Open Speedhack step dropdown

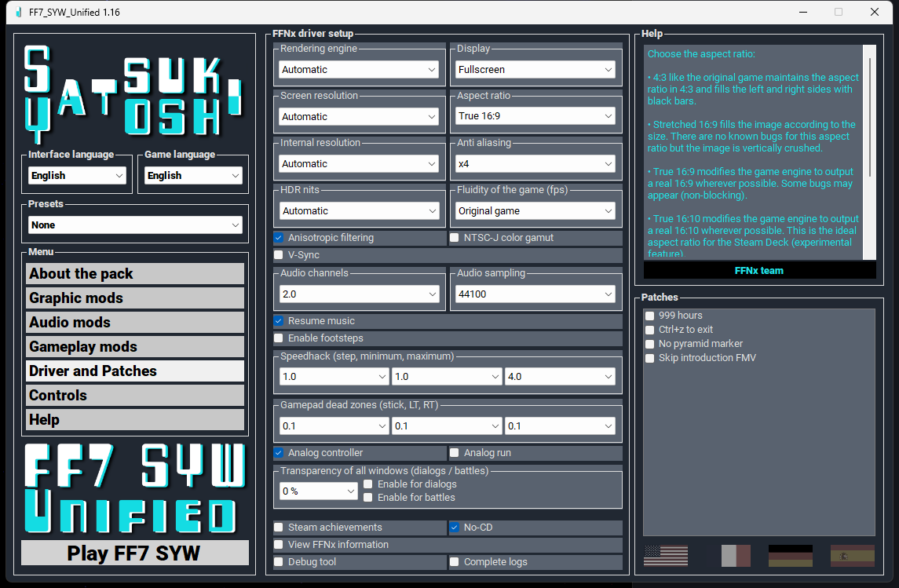click(334, 377)
